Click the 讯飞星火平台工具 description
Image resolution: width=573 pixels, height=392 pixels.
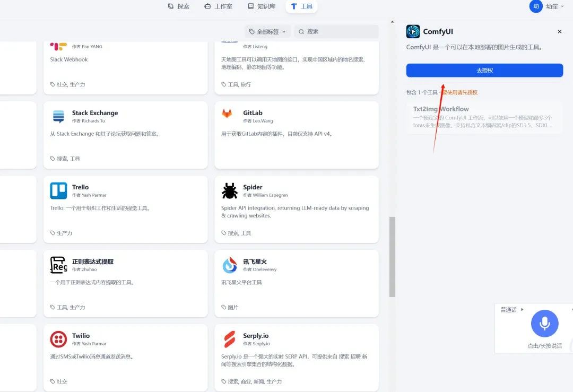[x=241, y=282]
